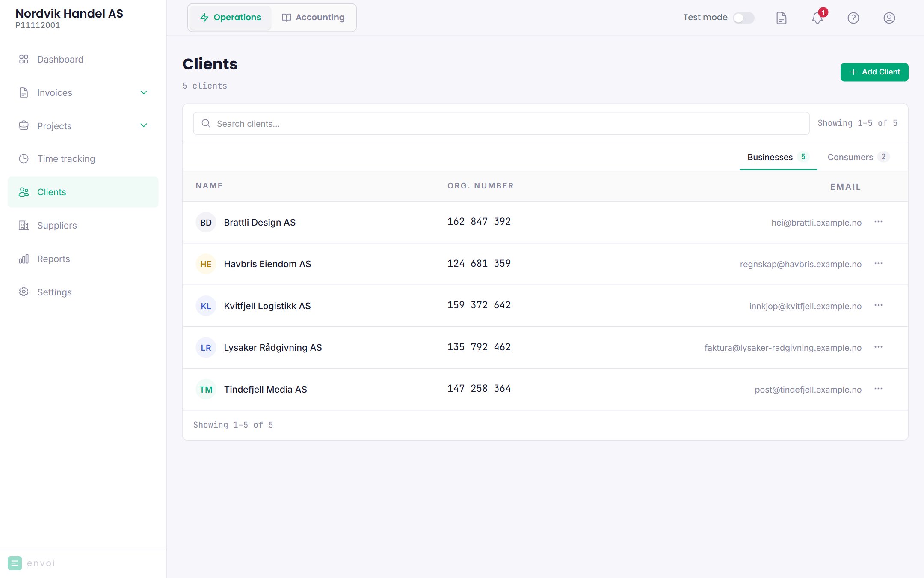Open more options for Kvitfjell Logistikk AS

coord(878,305)
